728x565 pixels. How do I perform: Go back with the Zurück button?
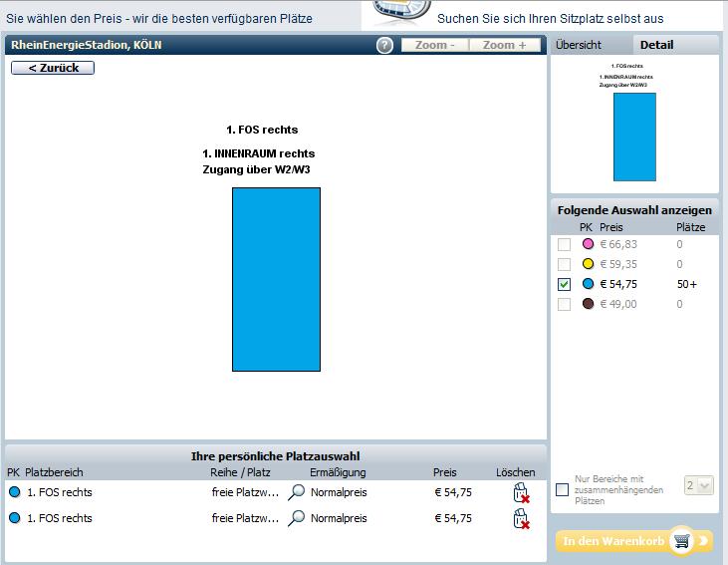pos(52,68)
